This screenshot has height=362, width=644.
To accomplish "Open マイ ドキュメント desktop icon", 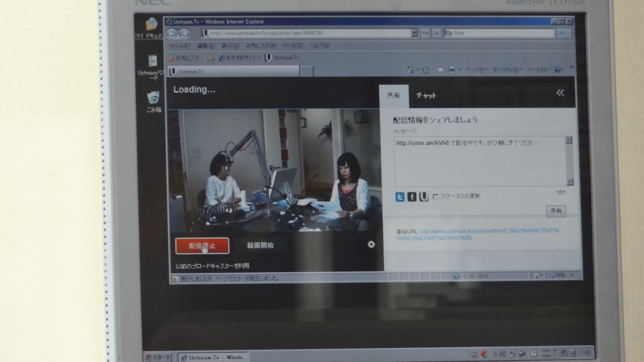I will coord(151,29).
